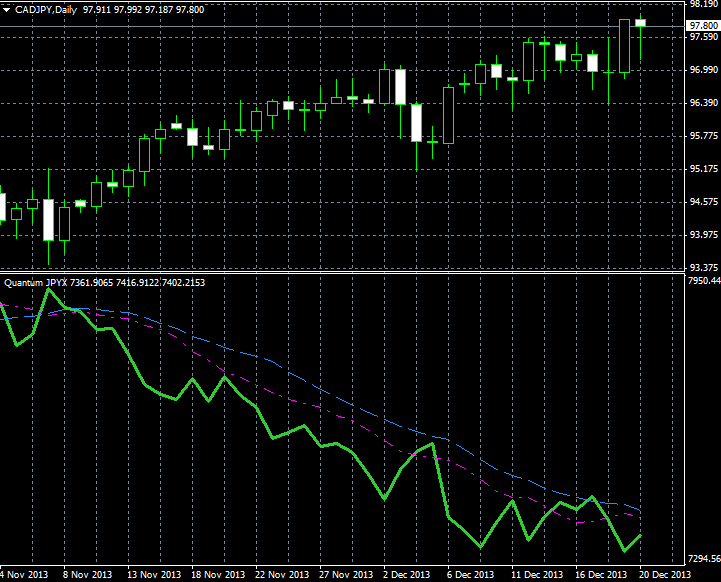Screen dimensions: 721x582
Task: Click the 93.375 price scale label
Action: [702, 268]
